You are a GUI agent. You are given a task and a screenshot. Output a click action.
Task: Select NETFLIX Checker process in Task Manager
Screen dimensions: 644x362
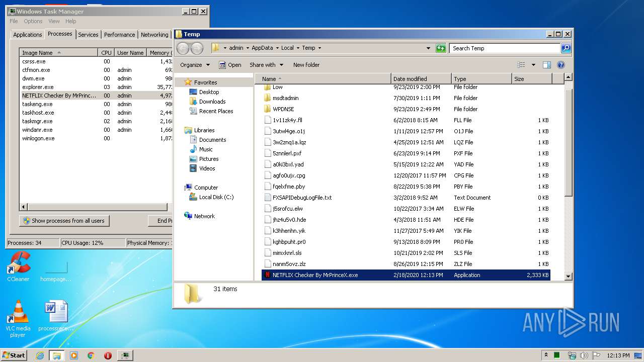96,96
